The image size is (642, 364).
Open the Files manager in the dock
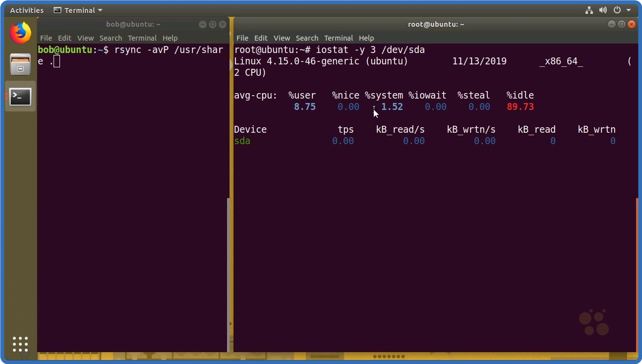pos(20,64)
